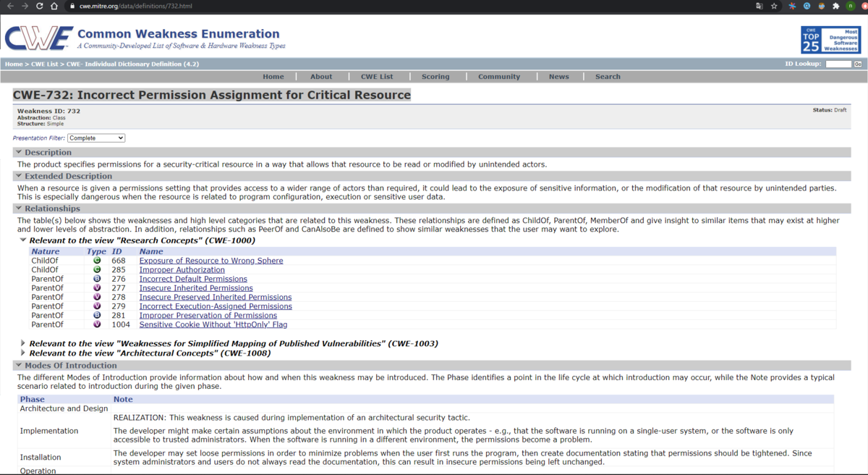Collapse the Extended Description section
The width and height of the screenshot is (868, 475).
[x=19, y=176]
